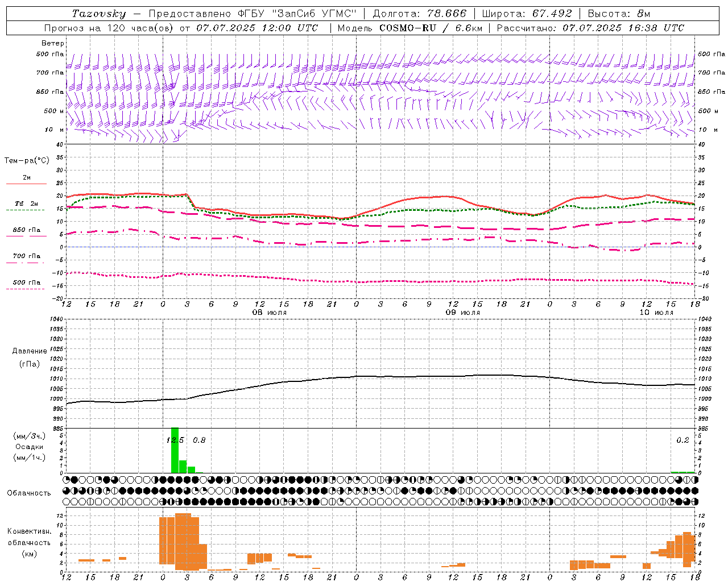Click the 'Тем-ра(°C)' temperature label
This screenshot has width=728, height=582.
(27, 161)
